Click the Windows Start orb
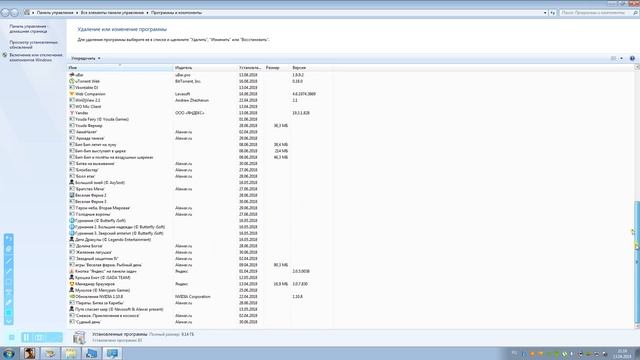Screen dimensions: 640x360 tap(9, 353)
